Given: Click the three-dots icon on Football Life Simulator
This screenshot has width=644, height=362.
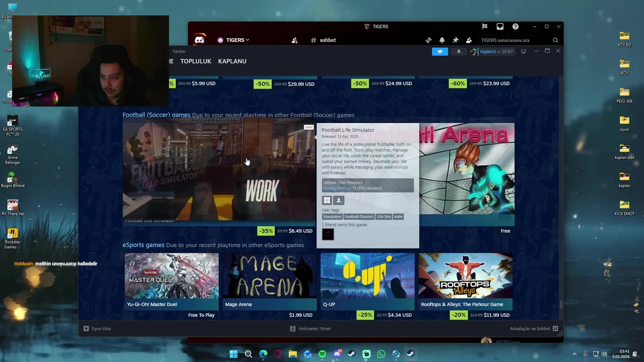Looking at the screenshot, I should tap(309, 127).
